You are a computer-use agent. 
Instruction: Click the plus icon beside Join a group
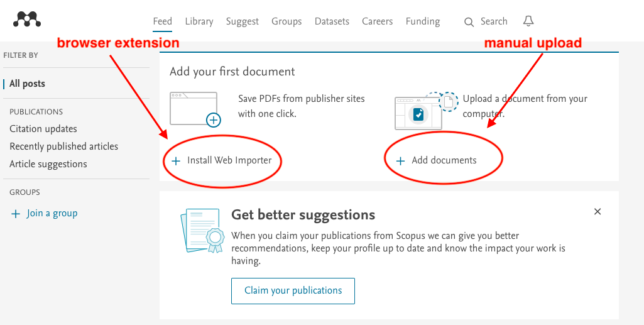tap(16, 214)
